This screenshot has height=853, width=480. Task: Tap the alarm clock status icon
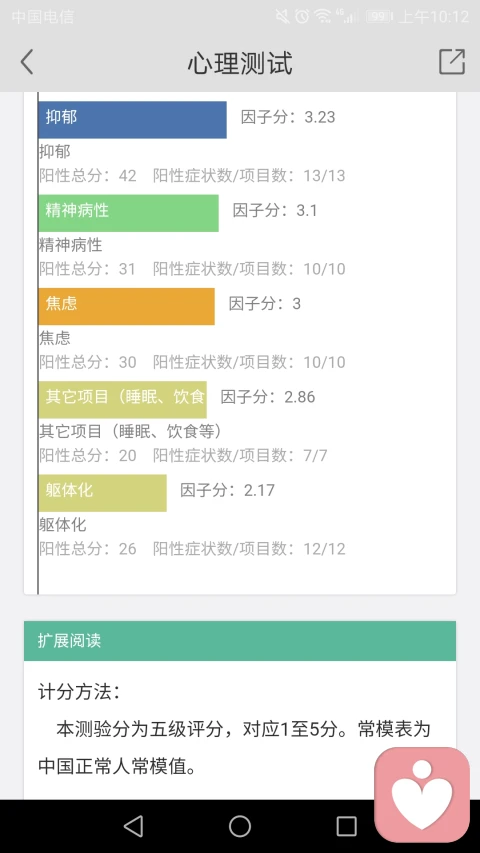(x=302, y=17)
